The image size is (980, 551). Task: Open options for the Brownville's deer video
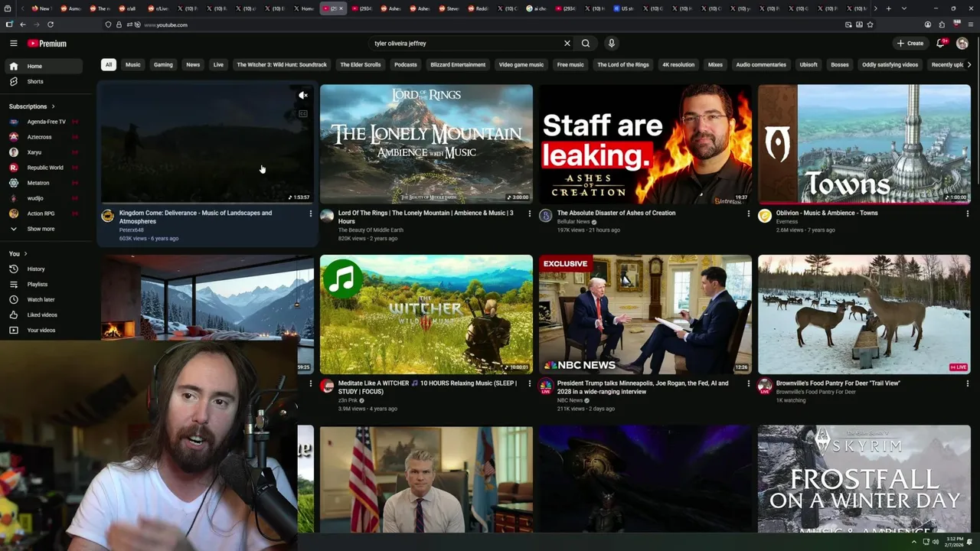967,383
